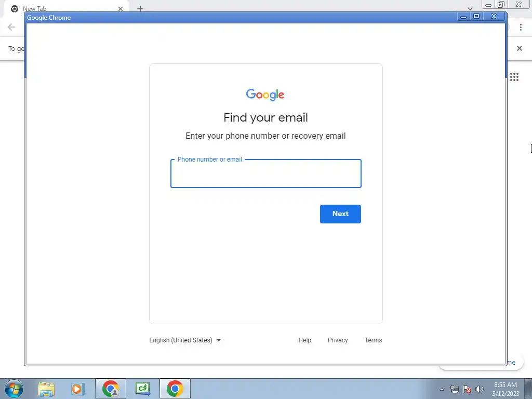Screen dimensions: 532x399
Task: Open the clock showing 8:55 AM
Action: [506, 389]
